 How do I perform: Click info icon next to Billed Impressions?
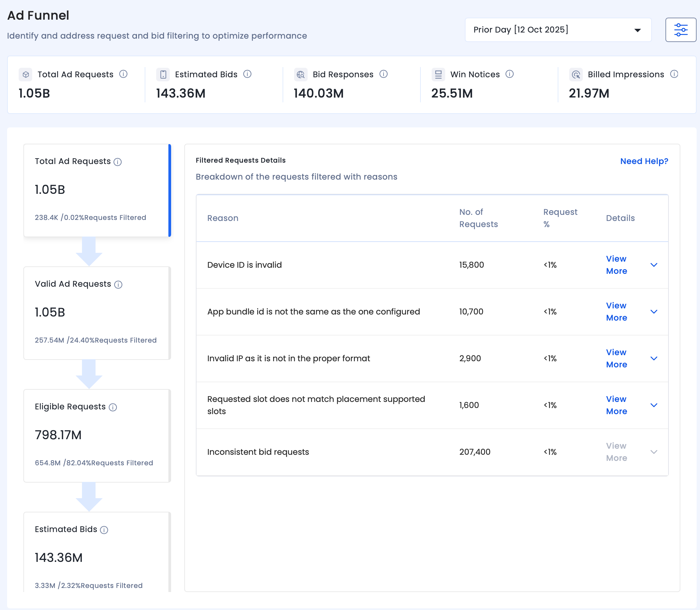point(674,74)
